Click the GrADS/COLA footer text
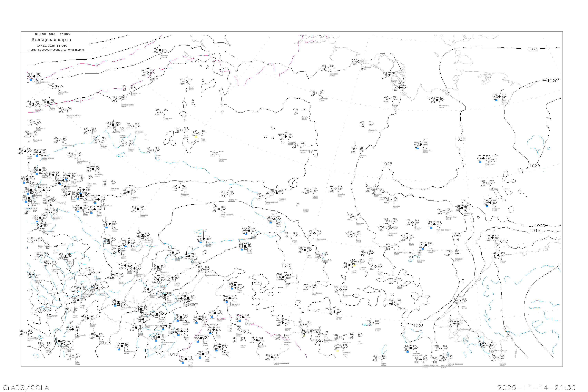 [x=26, y=387]
